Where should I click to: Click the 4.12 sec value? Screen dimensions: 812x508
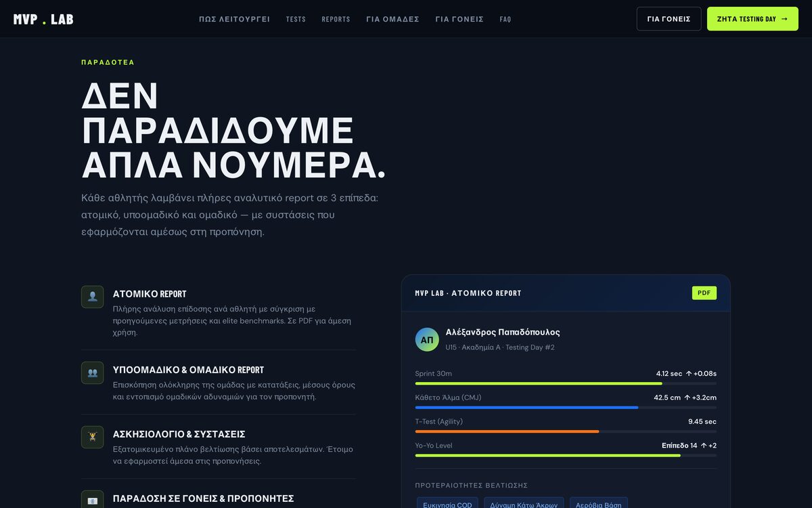[x=669, y=374]
